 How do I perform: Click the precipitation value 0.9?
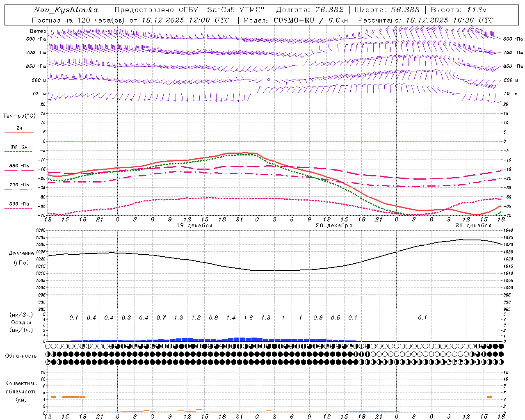318,318
